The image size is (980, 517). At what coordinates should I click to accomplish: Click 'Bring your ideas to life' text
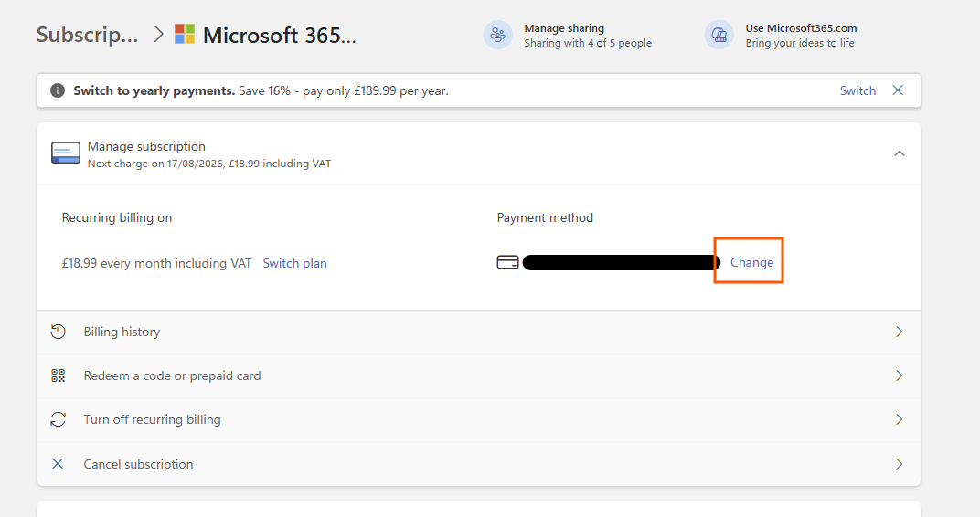[799, 43]
